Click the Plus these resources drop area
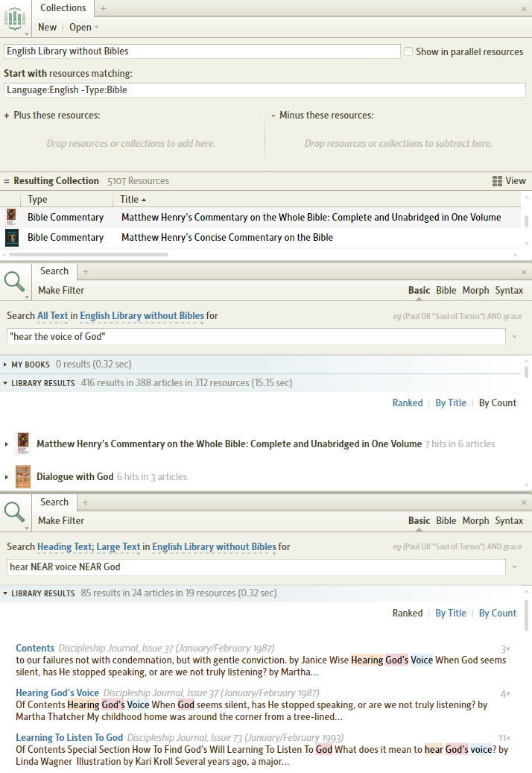This screenshot has height=773, width=532. click(x=131, y=143)
